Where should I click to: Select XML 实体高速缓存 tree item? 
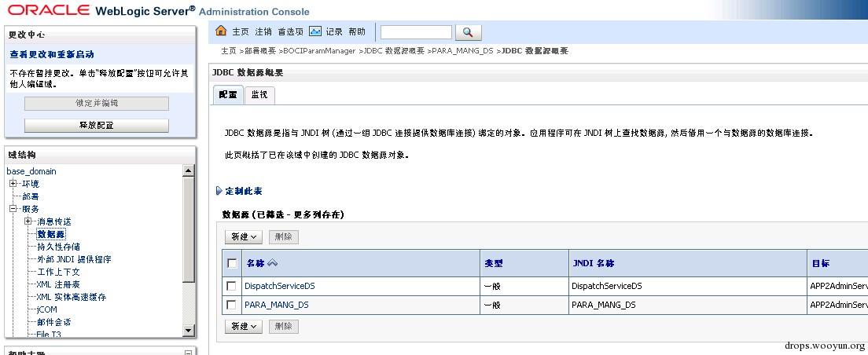(72, 297)
